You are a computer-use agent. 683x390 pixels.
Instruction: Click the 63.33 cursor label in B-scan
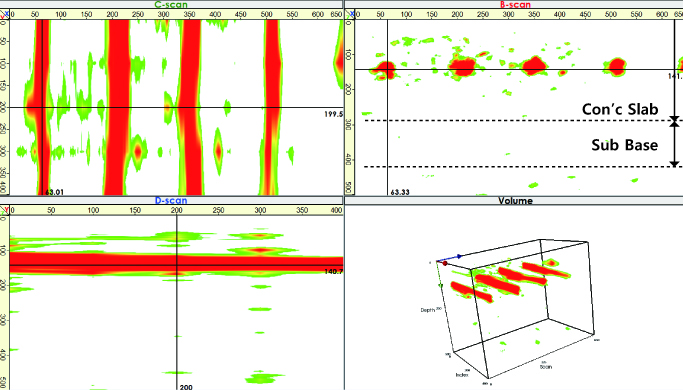pos(400,192)
